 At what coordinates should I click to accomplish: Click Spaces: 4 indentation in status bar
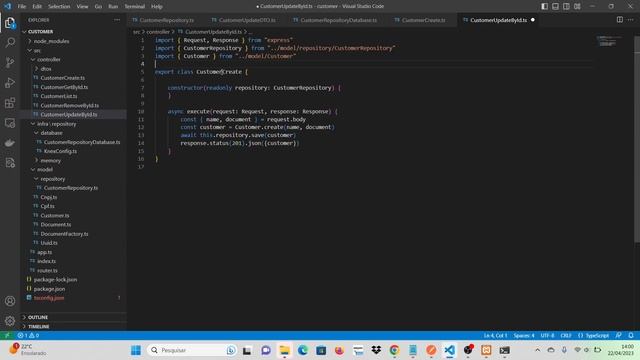coord(524,336)
